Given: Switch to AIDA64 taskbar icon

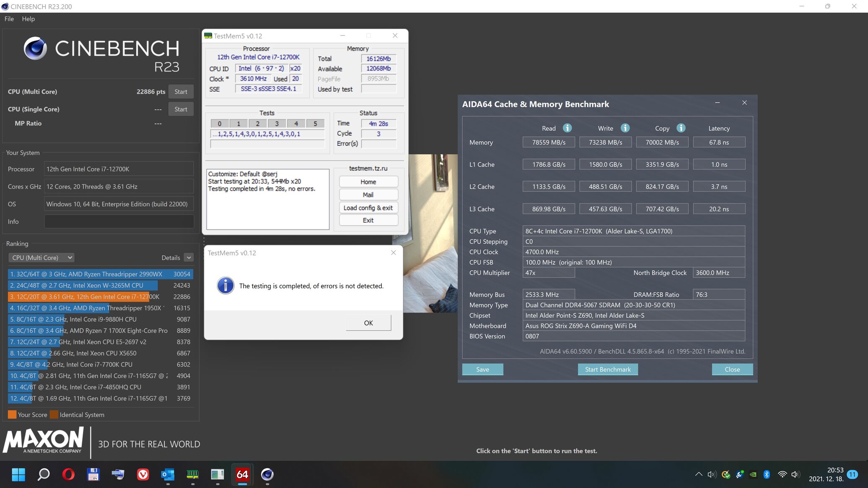Looking at the screenshot, I should point(242,475).
